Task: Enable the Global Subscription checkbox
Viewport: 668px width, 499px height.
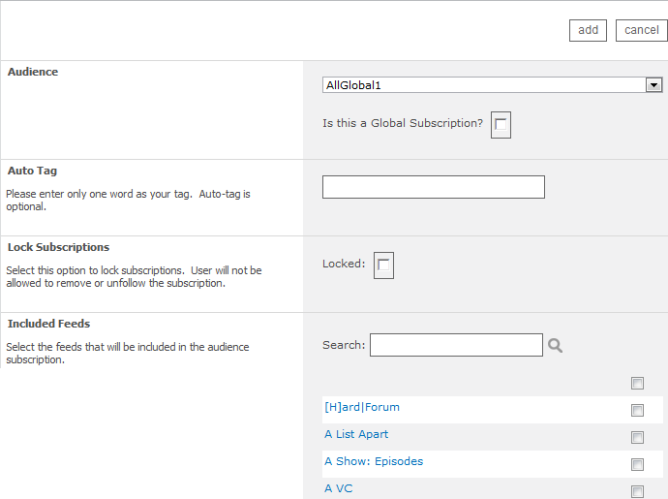Action: (x=501, y=124)
